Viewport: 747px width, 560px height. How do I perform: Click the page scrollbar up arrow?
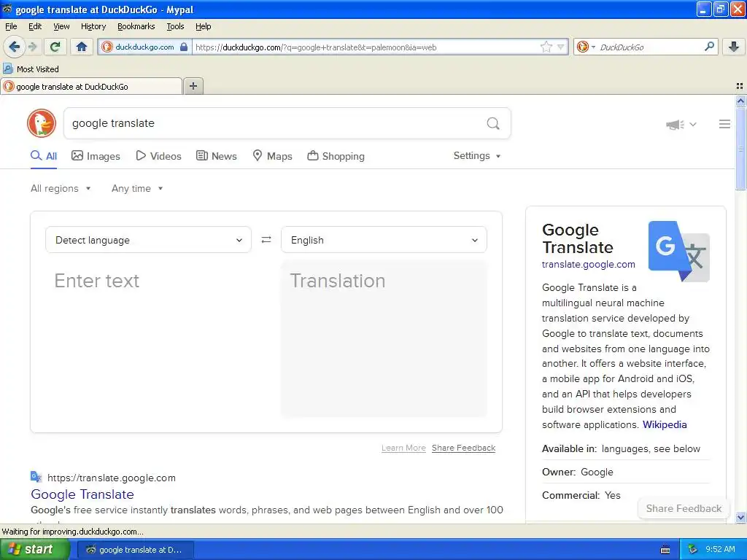point(740,101)
